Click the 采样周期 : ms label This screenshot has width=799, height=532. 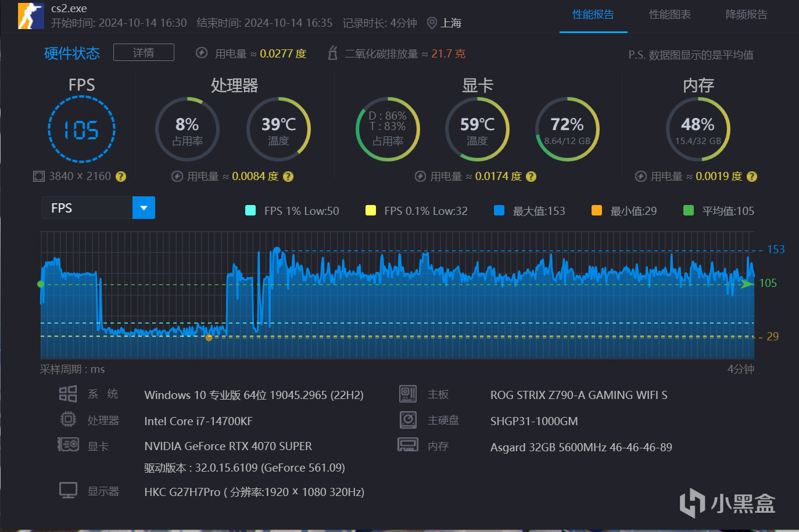[72, 369]
